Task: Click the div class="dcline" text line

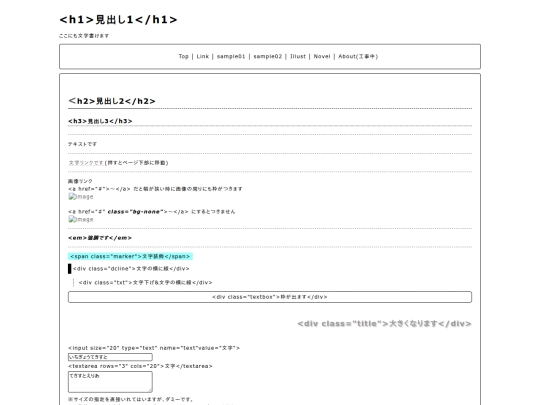Action: coord(131,268)
